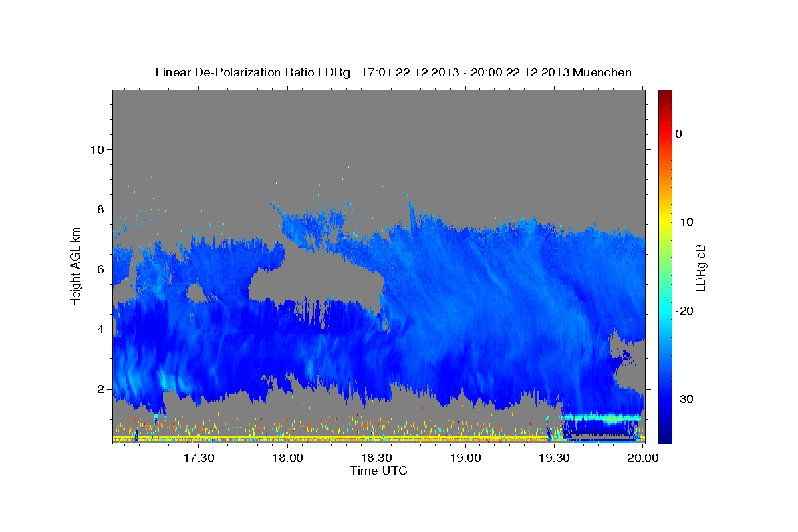This screenshot has width=798, height=532.
Task: Click the station name 'Muenchen' in title
Action: pyautogui.click(x=602, y=72)
